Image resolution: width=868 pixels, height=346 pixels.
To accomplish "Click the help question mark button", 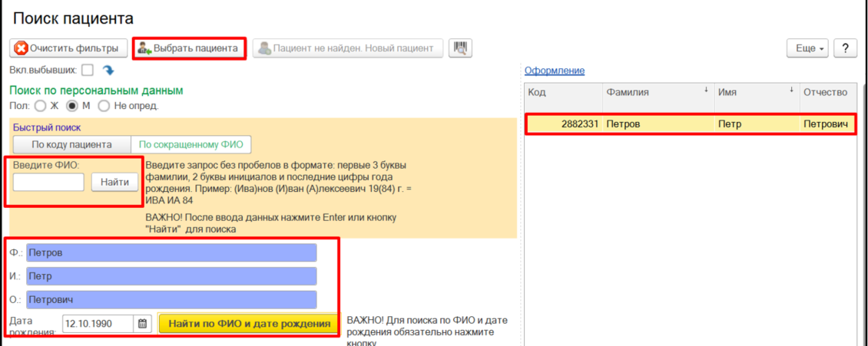I will [845, 48].
